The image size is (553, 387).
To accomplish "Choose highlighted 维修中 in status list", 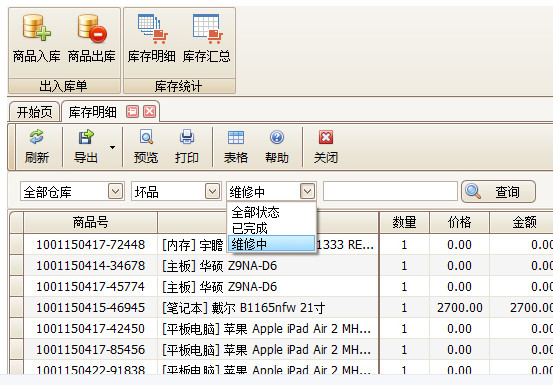I will click(x=271, y=244).
